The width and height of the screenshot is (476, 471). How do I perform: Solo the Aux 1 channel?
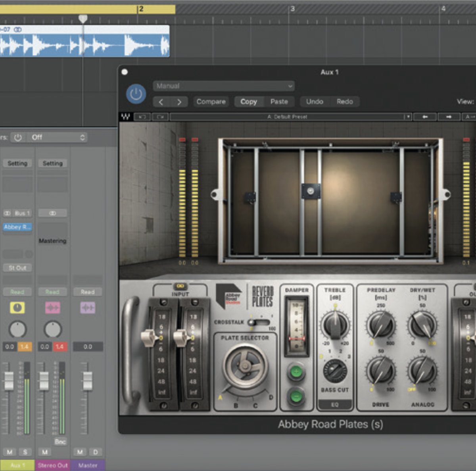[25, 452]
